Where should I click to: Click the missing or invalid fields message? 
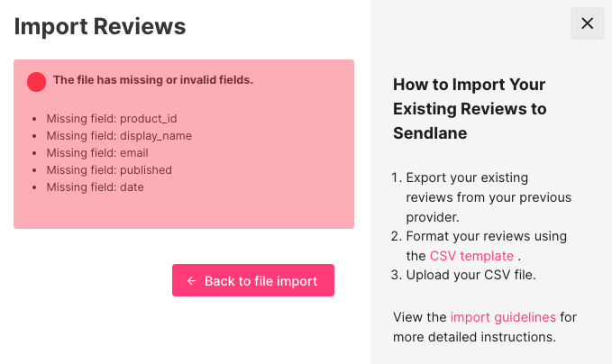pos(153,80)
